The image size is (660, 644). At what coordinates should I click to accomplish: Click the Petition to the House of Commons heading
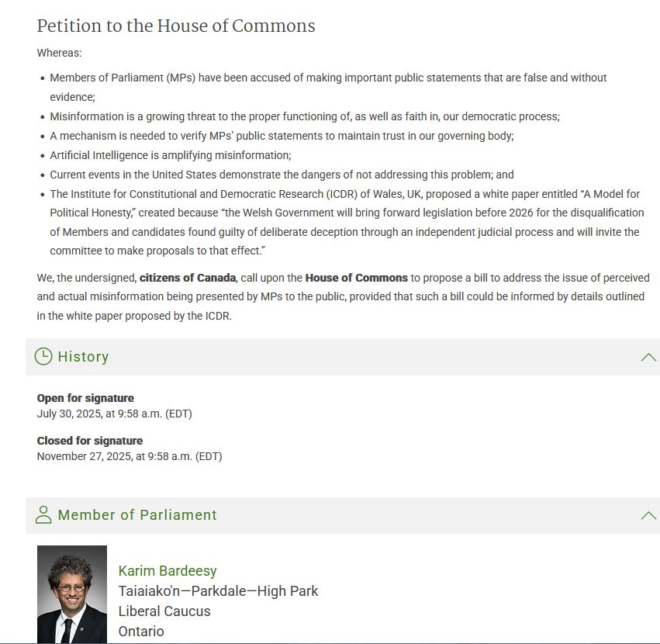pyautogui.click(x=176, y=26)
